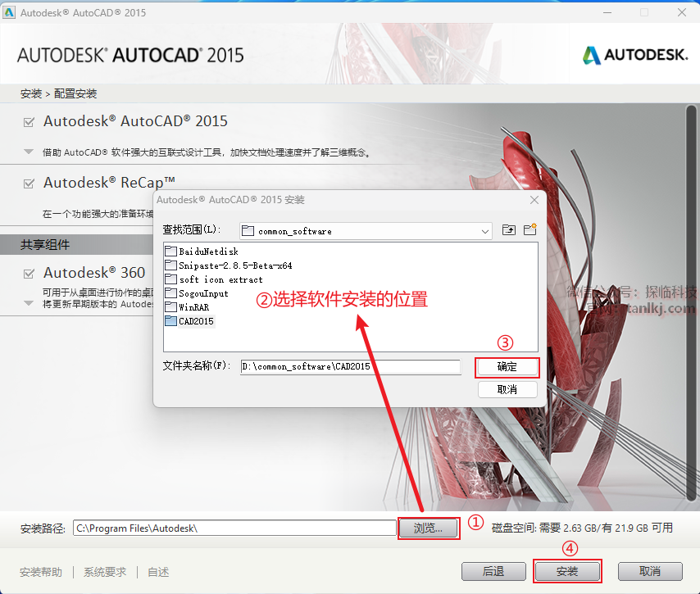Select the soft icon extract folder
Viewport: 700px width, 594px height.
click(214, 280)
